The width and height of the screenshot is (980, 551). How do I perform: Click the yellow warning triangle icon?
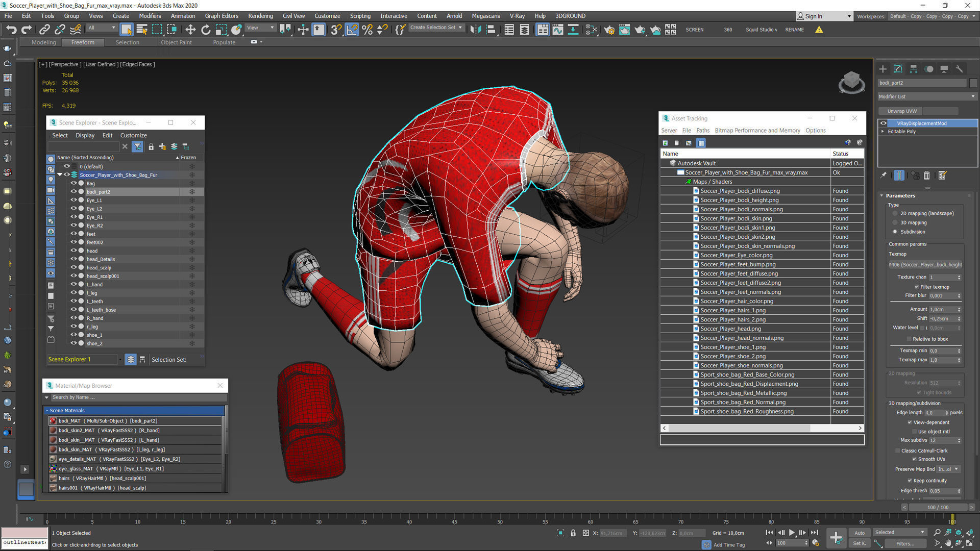(819, 30)
